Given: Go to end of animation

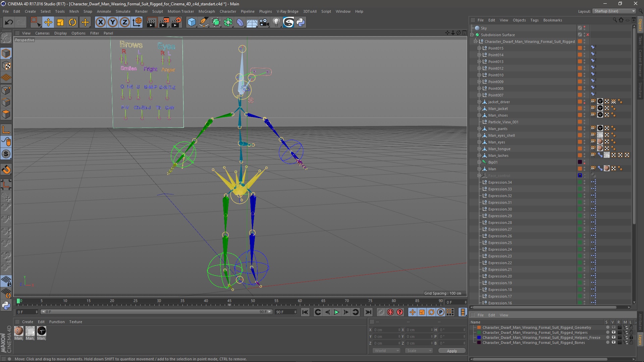Looking at the screenshot, I should tap(368, 312).
